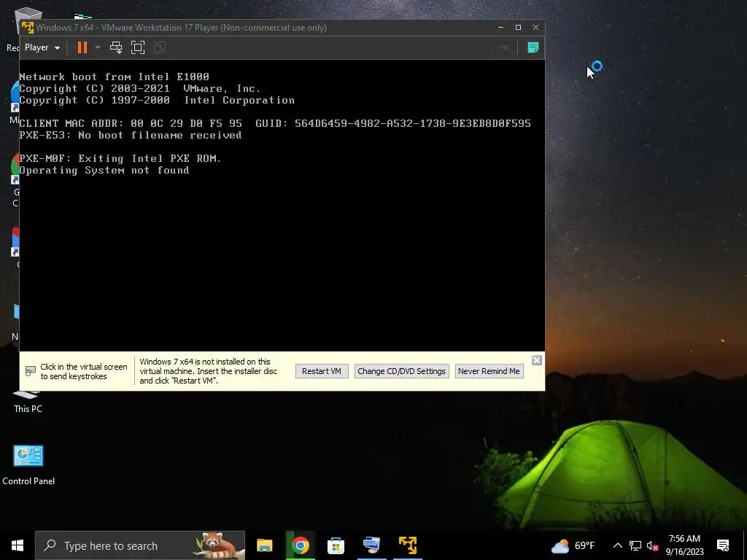
Task: Open the Windows Start menu
Action: [18, 545]
